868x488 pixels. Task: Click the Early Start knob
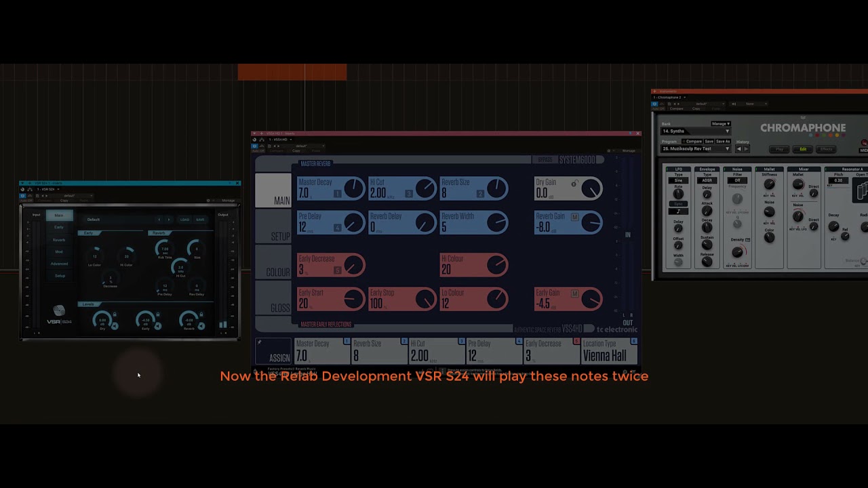tap(353, 299)
